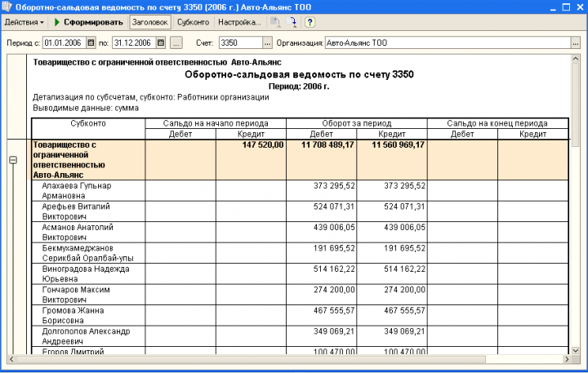The height and width of the screenshot is (373, 588).
Task: Click total debit turnover 11 708 489,17
Action: pyautogui.click(x=327, y=144)
